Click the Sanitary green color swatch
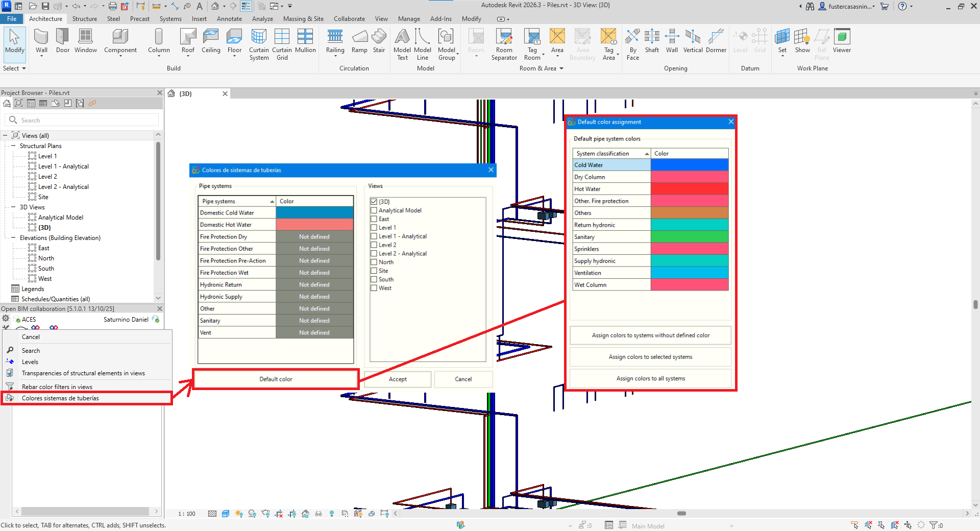 pos(689,237)
